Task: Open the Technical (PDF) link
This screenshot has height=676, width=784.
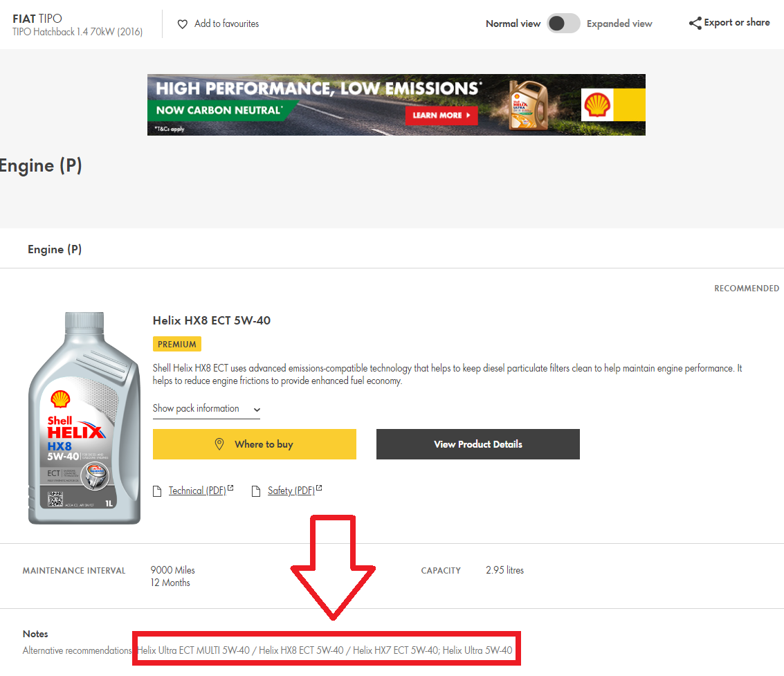Action: point(197,491)
